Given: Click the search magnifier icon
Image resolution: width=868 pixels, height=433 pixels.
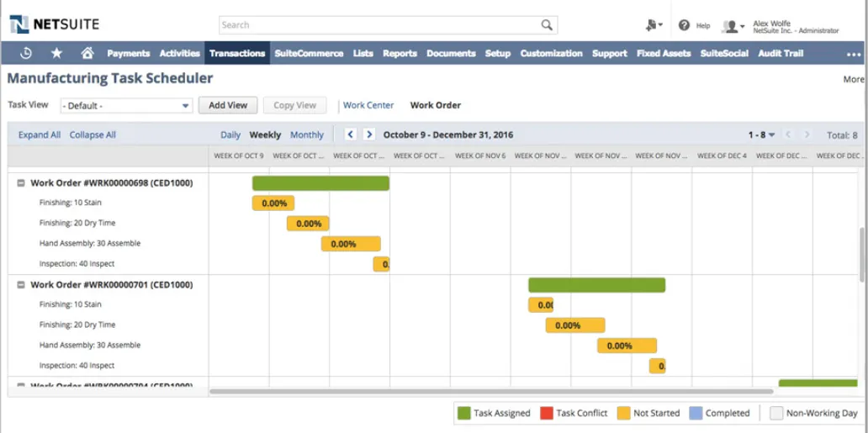Looking at the screenshot, I should tap(547, 25).
